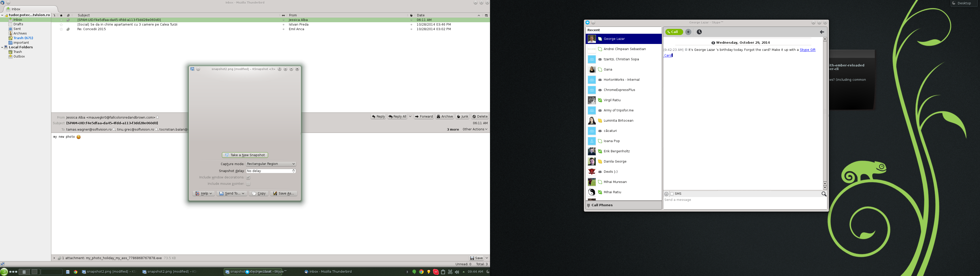Click the '3 more' recipients link

pyautogui.click(x=453, y=130)
